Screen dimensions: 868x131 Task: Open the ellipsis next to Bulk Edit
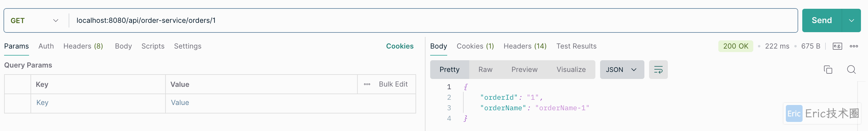[x=367, y=84]
